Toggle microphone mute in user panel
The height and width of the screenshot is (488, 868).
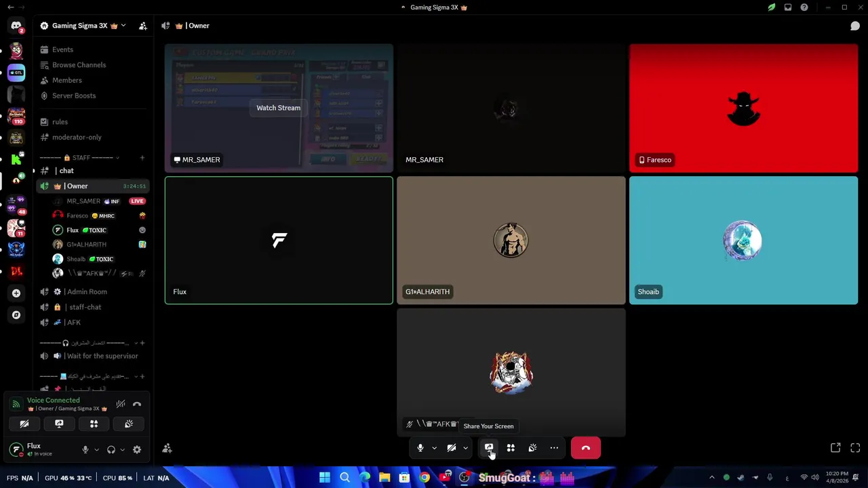[x=85, y=449]
